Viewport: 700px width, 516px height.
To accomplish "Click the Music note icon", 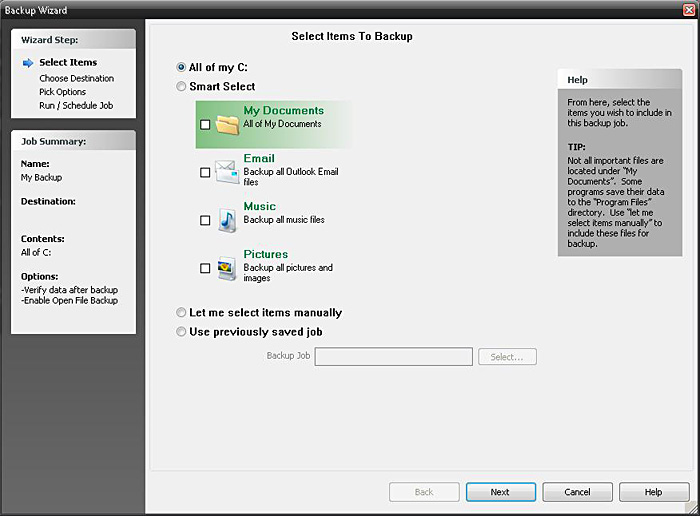I will [228, 220].
